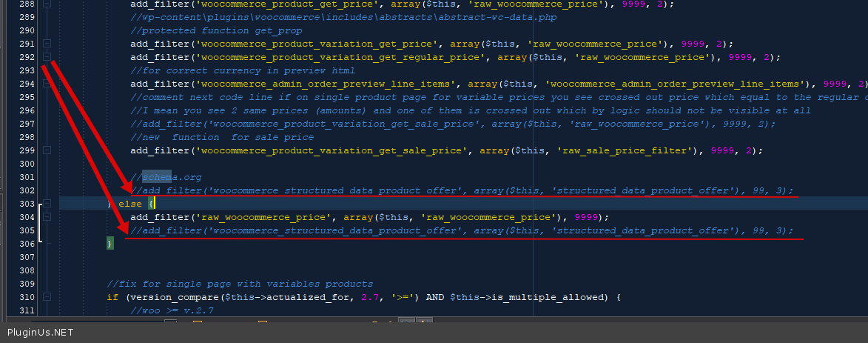The width and height of the screenshot is (868, 343).
Task: Collapse the code fold at line 294
Action: (x=47, y=84)
